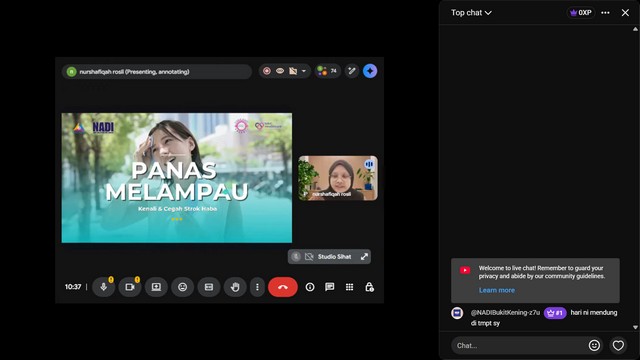Open the activities grid icon
Screen dimensions: 640x360
tap(349, 287)
